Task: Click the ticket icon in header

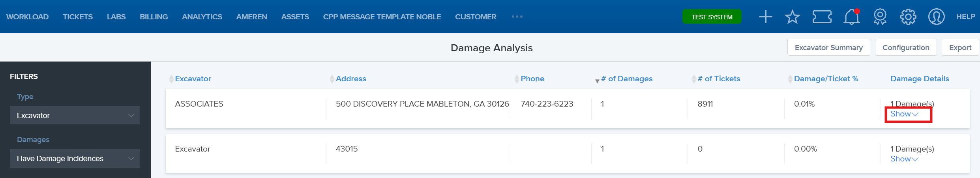Action: [x=822, y=17]
